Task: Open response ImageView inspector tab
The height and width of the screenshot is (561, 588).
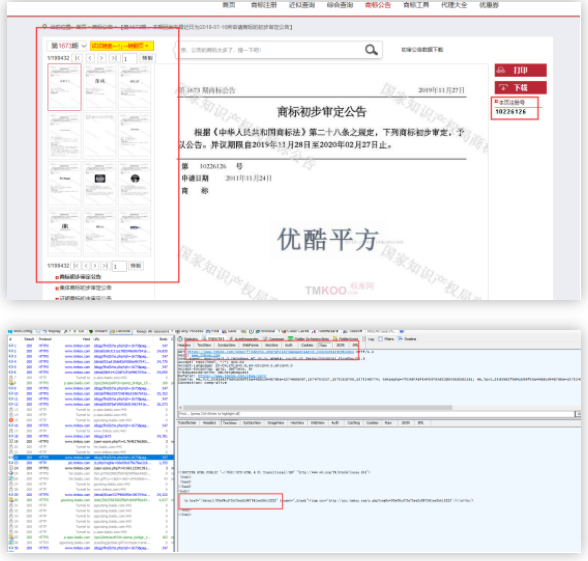Action: (275, 423)
